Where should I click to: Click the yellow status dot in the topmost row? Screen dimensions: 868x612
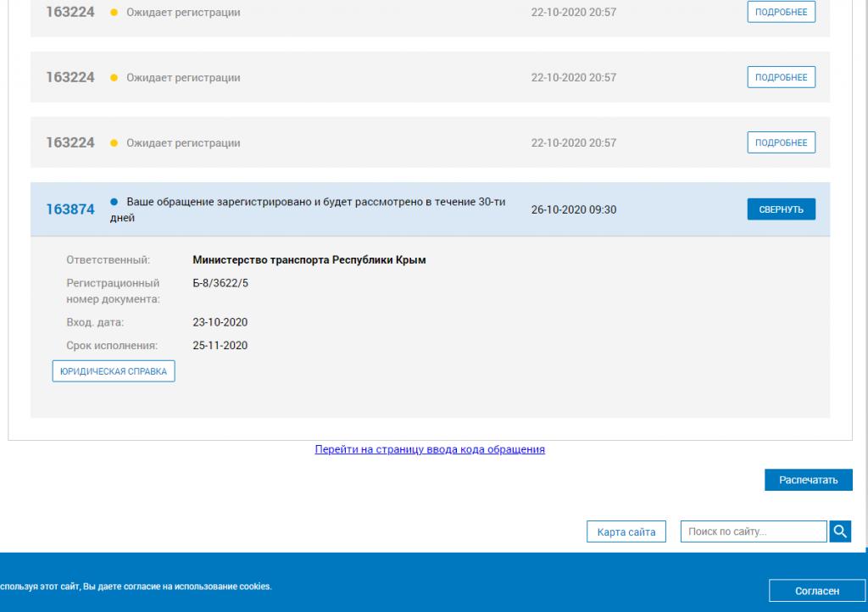coord(114,14)
